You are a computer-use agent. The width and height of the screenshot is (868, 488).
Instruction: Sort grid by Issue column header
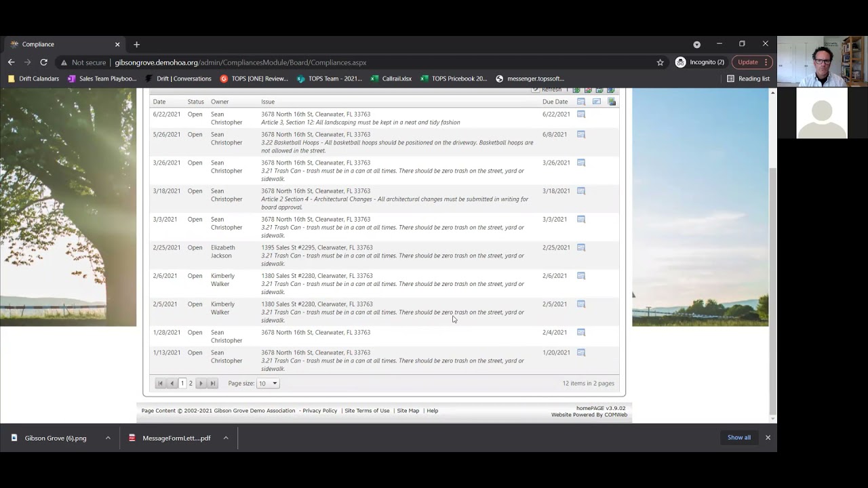268,102
